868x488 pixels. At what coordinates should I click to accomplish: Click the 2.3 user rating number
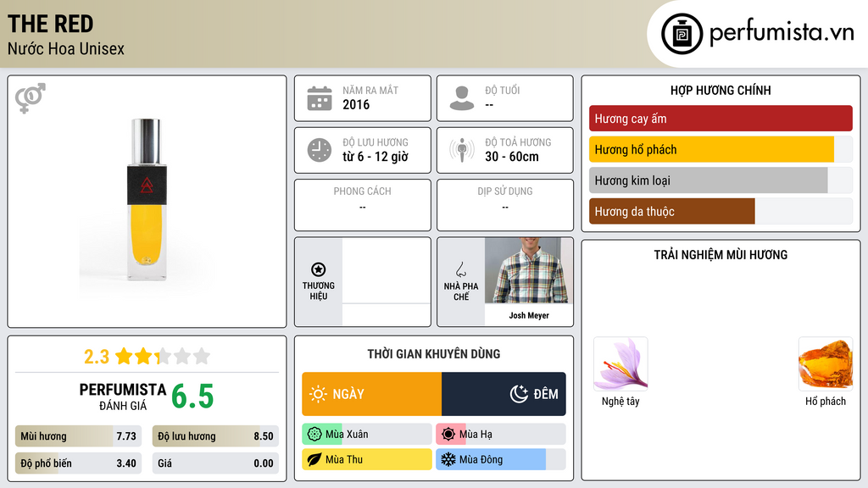tap(97, 357)
